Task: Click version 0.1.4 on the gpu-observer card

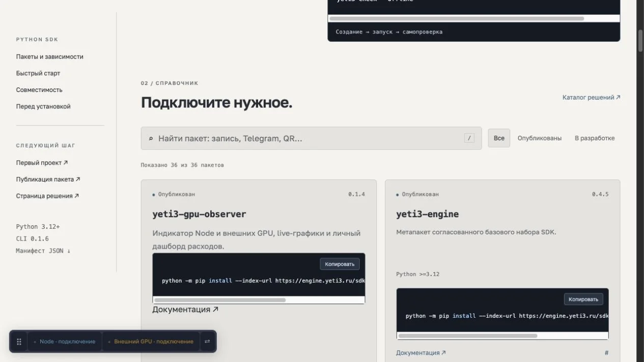Action: [x=356, y=194]
